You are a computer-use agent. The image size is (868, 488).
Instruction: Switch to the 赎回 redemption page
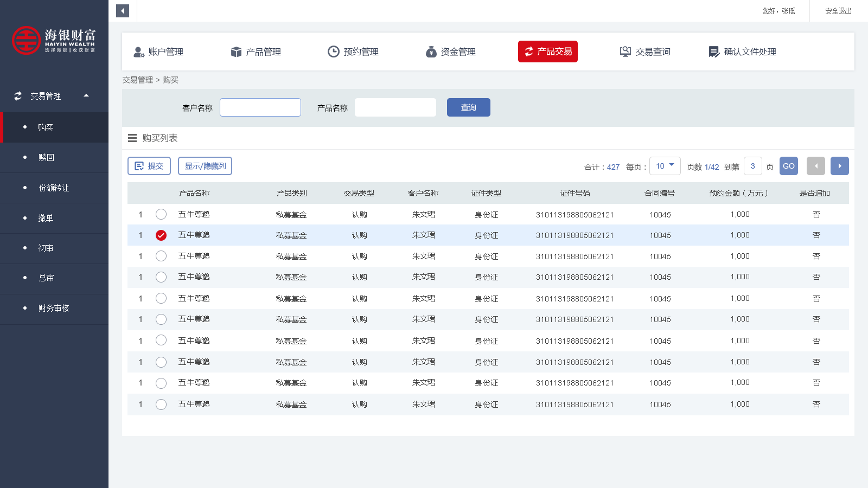point(46,157)
